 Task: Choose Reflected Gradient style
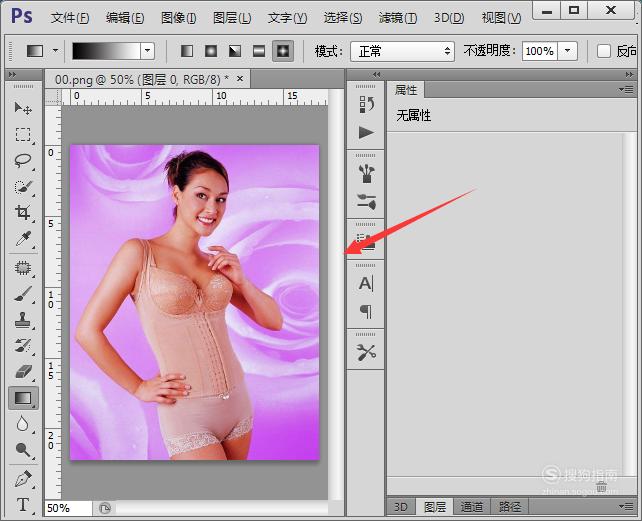click(259, 51)
